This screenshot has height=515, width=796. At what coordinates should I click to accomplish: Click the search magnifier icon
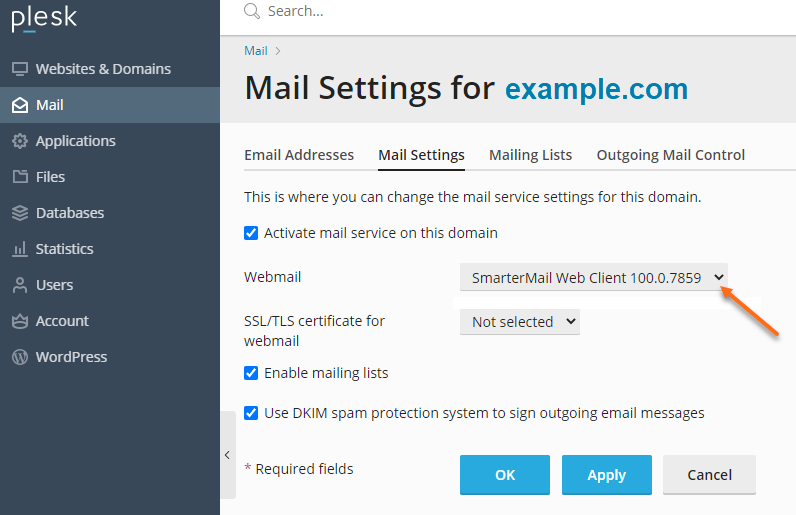(x=252, y=11)
